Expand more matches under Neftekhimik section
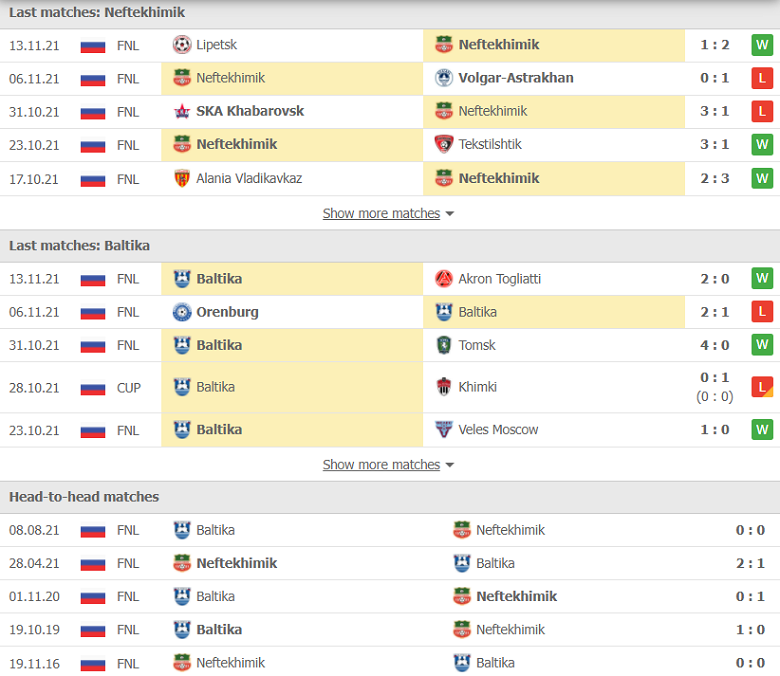 (x=382, y=213)
